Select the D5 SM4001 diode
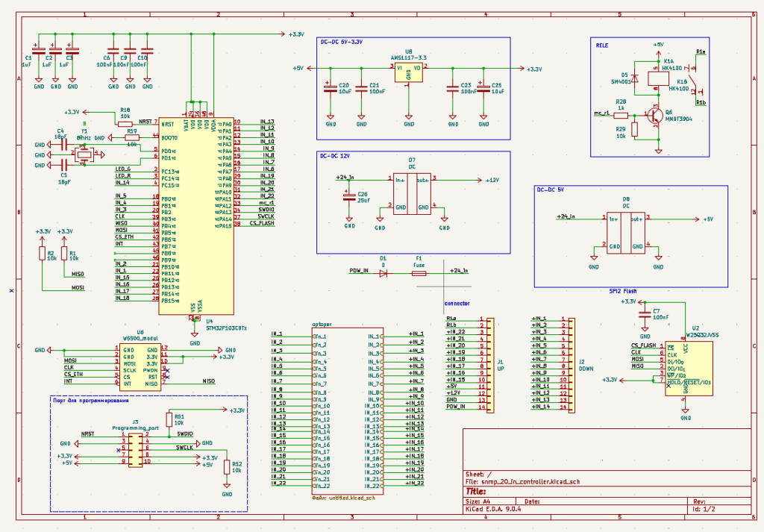The image size is (764, 532). click(x=635, y=76)
